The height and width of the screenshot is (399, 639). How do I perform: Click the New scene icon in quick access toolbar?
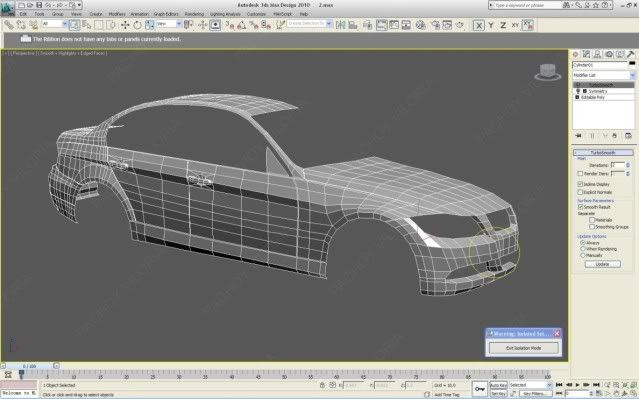[21, 5]
